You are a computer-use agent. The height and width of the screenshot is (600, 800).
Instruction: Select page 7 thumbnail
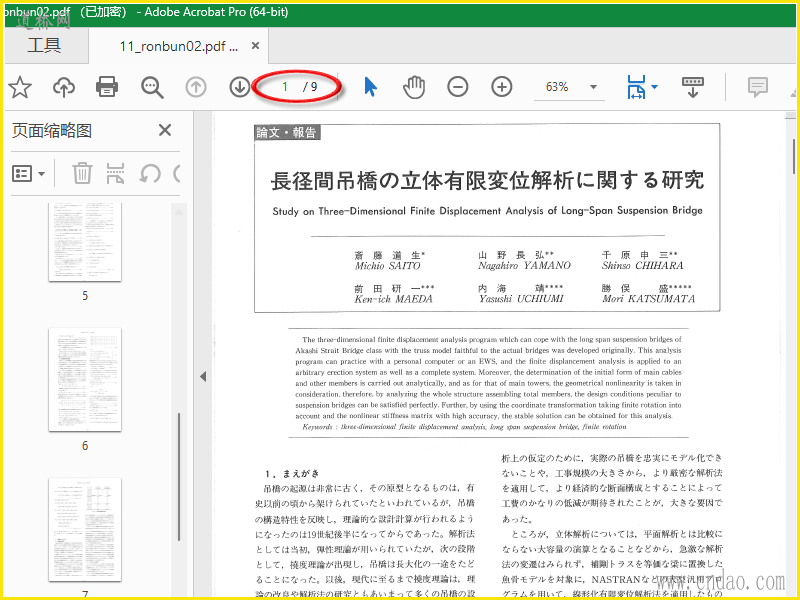pos(85,530)
